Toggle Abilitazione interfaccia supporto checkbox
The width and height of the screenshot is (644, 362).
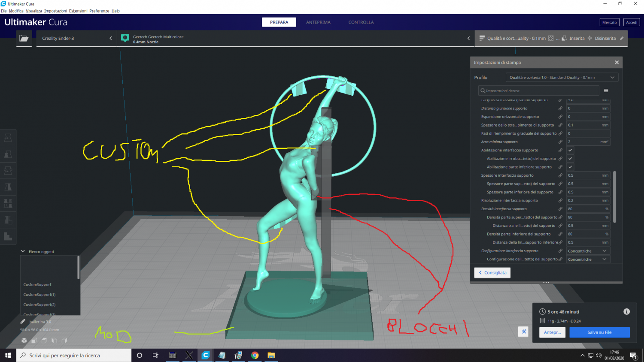click(570, 150)
